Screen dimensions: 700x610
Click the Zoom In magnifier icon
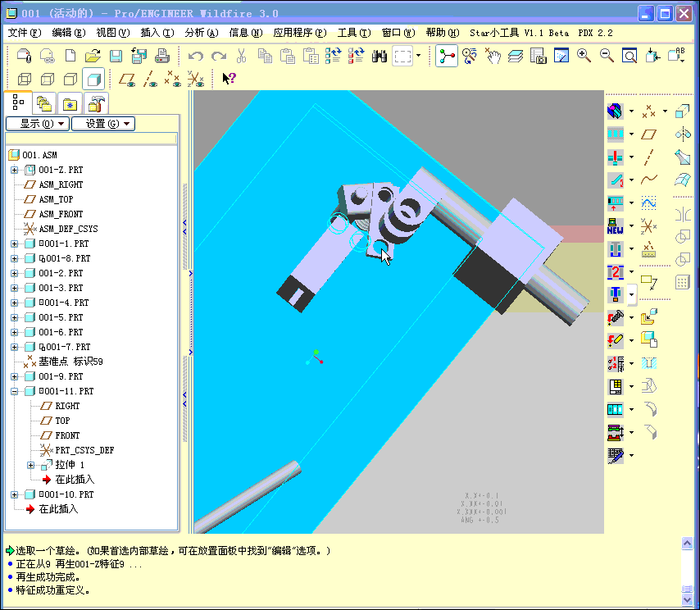[584, 56]
